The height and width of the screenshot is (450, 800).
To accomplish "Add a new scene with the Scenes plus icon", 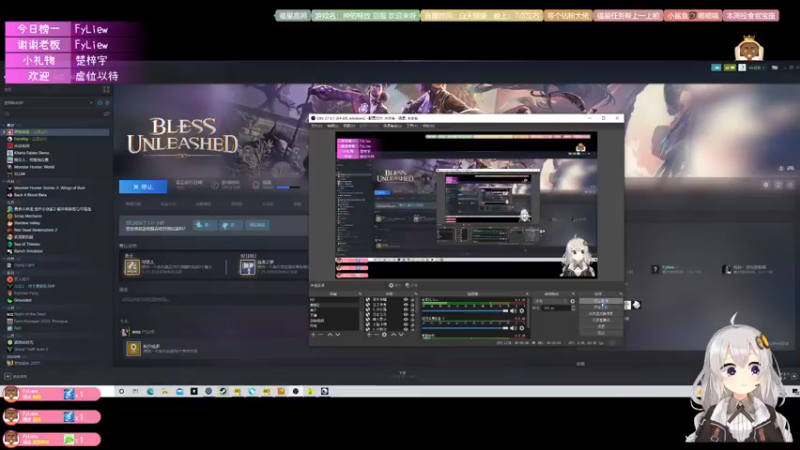I will point(313,335).
